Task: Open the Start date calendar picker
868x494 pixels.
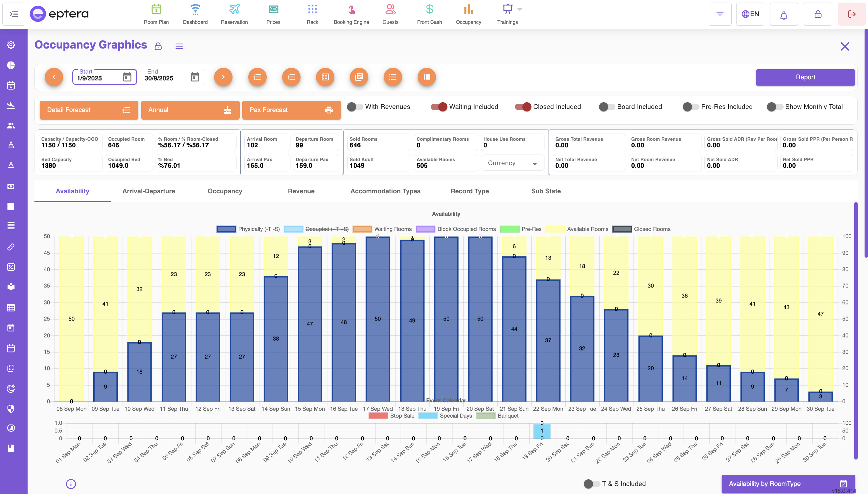Action: point(127,77)
